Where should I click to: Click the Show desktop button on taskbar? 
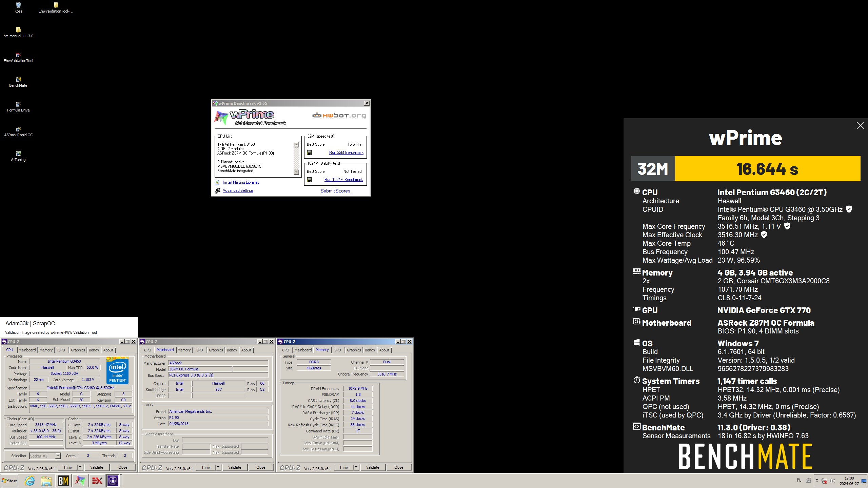pos(864,481)
